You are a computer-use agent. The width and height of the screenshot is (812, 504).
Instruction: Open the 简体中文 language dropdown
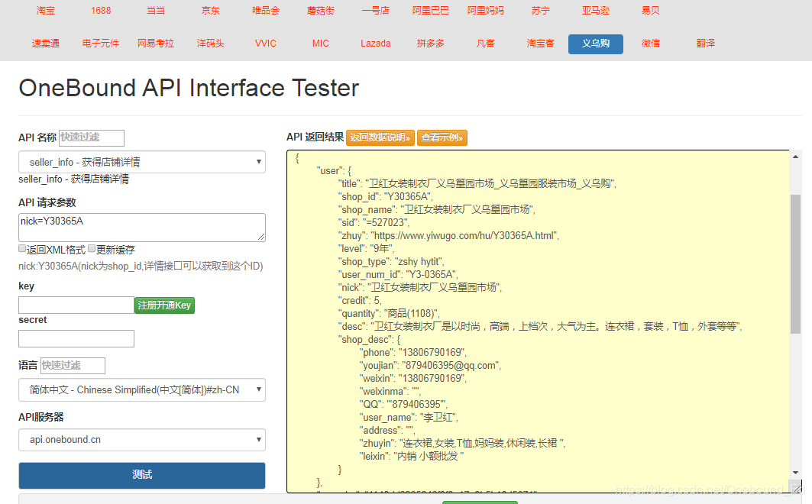142,389
